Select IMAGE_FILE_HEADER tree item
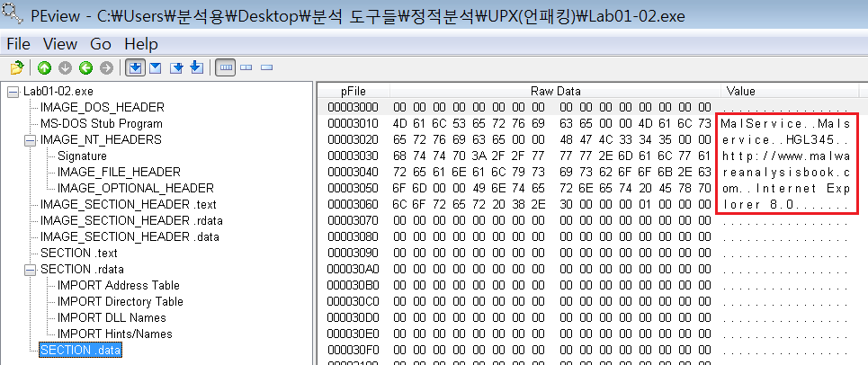 pos(119,172)
